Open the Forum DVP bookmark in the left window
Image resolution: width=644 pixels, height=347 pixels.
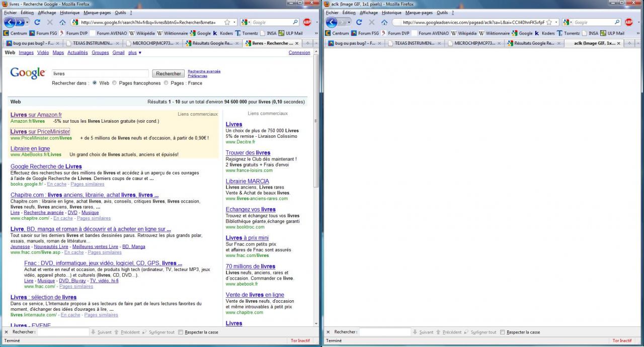tap(74, 33)
